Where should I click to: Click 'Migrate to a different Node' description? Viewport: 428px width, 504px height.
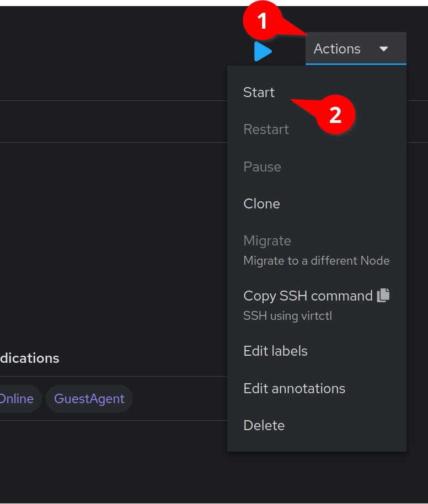pyautogui.click(x=317, y=261)
